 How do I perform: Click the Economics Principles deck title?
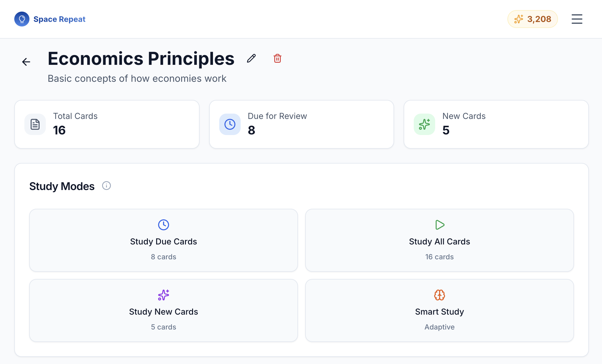tap(141, 59)
